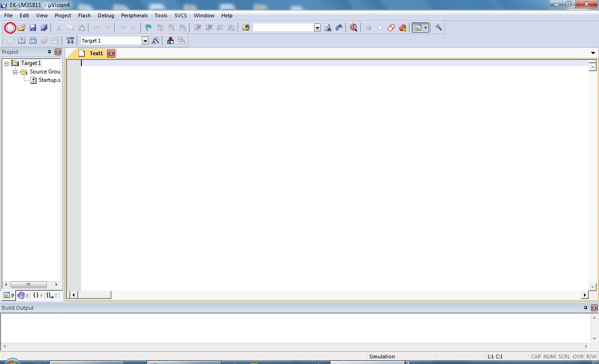Viewport: 599px width, 364px height.
Task: Open the File menu
Action: pyautogui.click(x=8, y=15)
